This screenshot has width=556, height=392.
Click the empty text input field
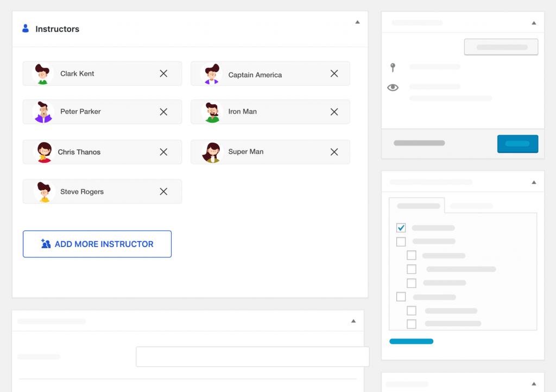coord(252,357)
